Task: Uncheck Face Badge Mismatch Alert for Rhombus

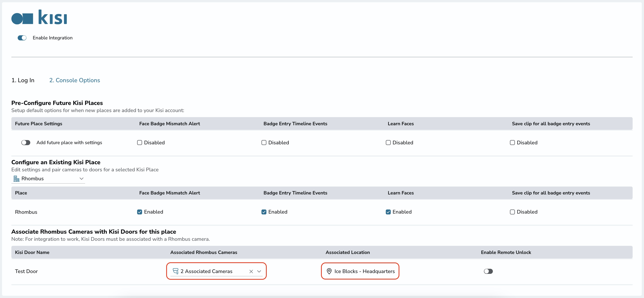Action: [140, 212]
